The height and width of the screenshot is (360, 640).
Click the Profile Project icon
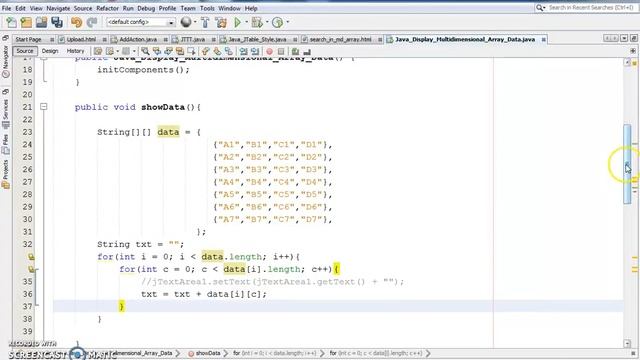point(278,22)
